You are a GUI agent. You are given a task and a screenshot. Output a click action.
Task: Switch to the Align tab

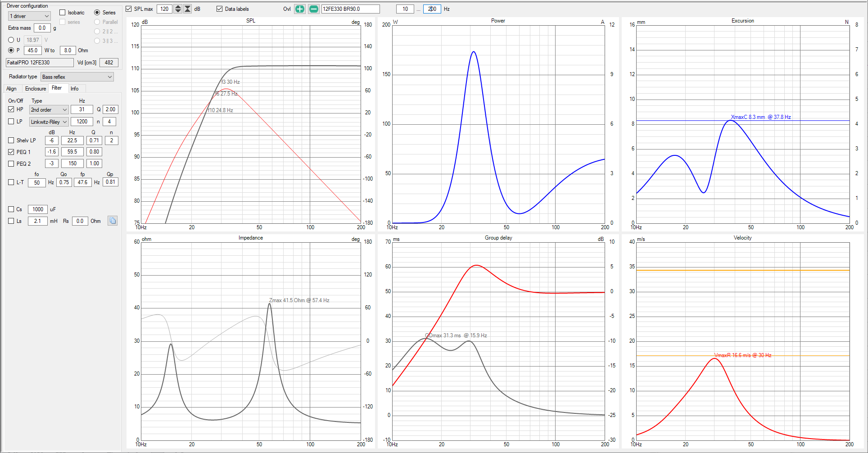(x=11, y=89)
